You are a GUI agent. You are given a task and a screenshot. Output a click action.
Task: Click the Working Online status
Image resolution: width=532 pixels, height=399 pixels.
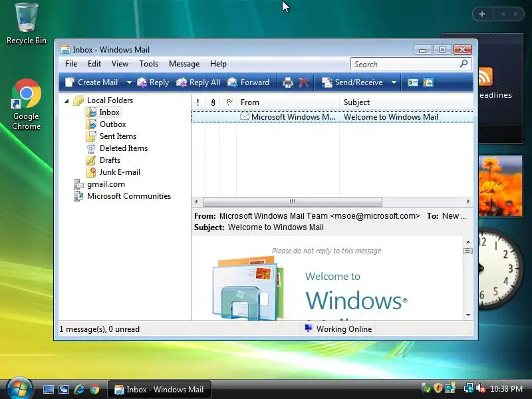point(338,329)
